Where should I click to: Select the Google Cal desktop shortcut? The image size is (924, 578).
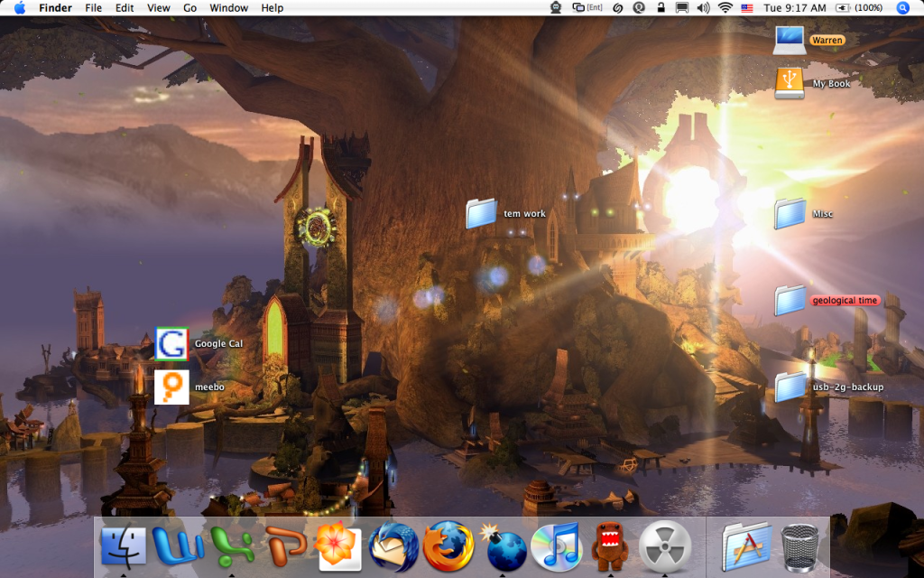pos(171,343)
